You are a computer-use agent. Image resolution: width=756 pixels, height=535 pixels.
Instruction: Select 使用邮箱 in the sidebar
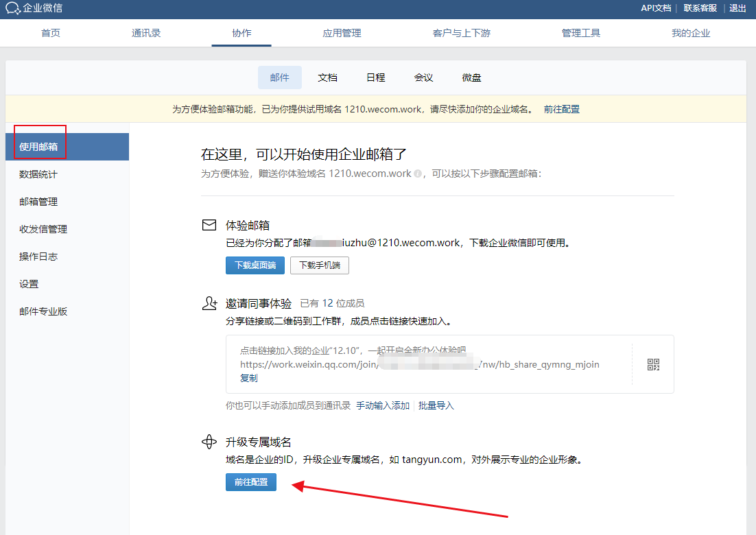67,147
